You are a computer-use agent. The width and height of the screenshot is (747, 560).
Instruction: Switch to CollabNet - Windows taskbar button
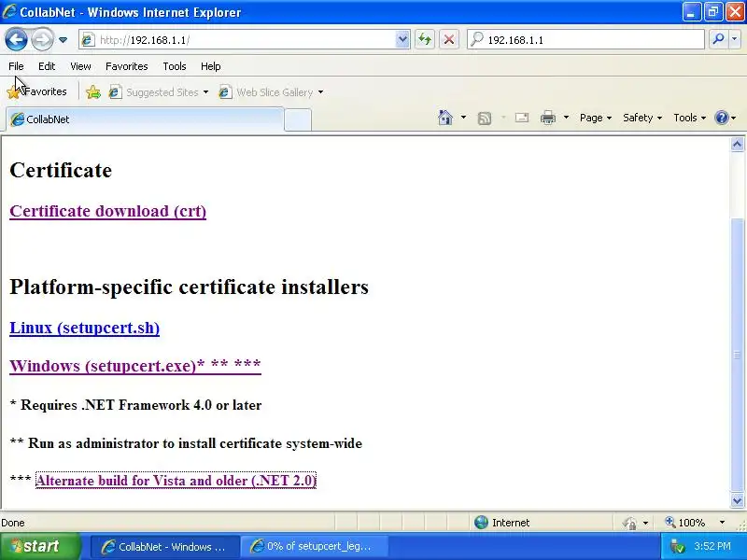164,546
